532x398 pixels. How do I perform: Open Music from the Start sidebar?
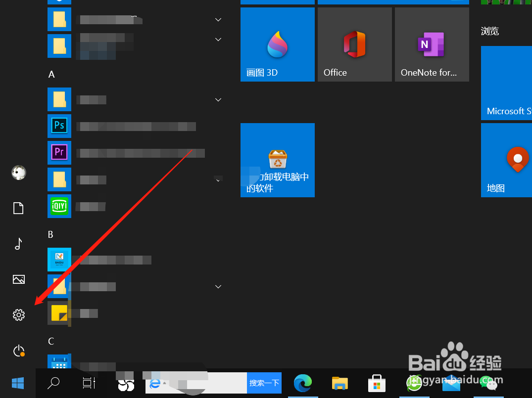click(18, 243)
